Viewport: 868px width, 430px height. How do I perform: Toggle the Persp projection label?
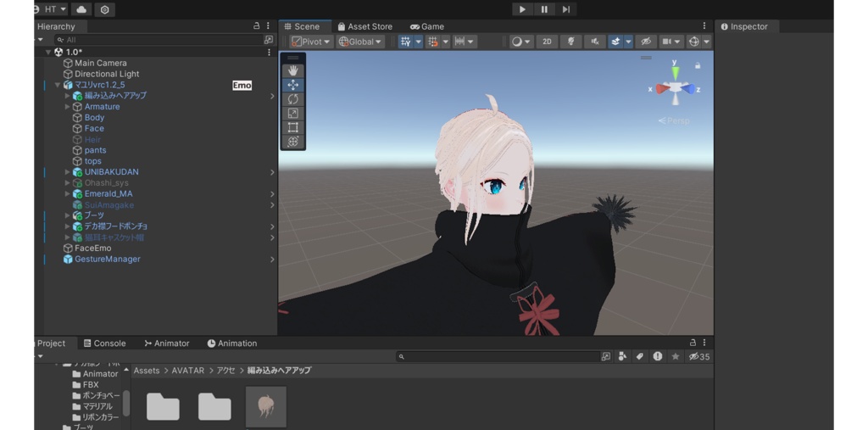674,120
